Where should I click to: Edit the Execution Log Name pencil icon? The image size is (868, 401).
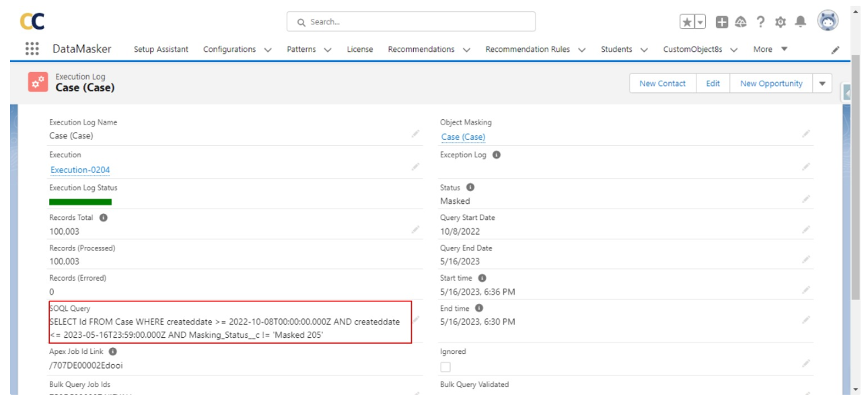415,134
